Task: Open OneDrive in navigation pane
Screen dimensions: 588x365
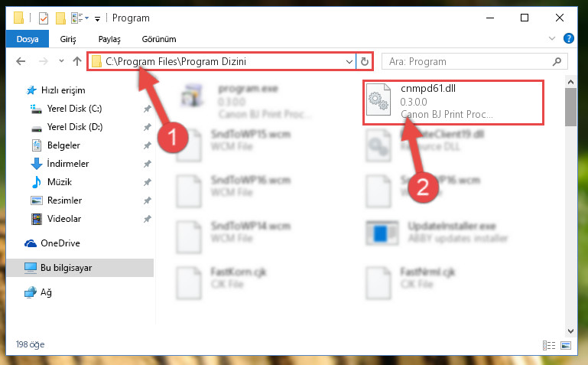Action: pos(60,243)
